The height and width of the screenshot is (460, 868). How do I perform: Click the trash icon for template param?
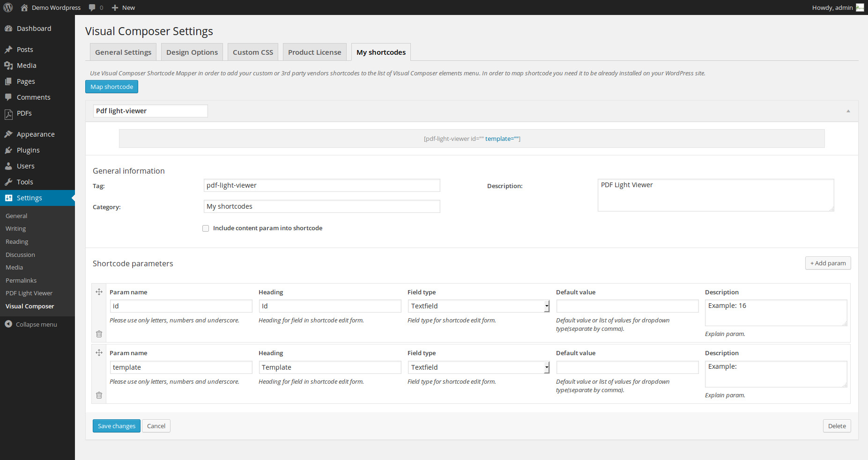(99, 395)
